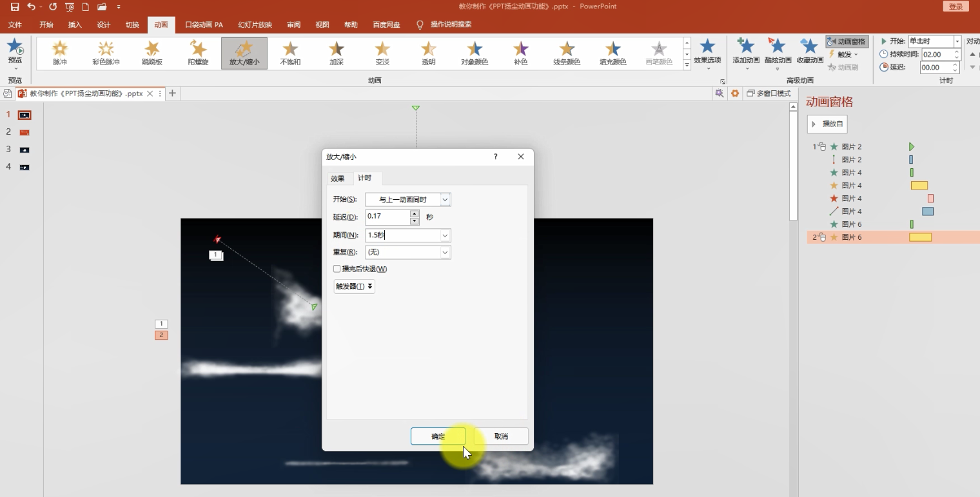Open 效果选项 effect options
Viewport: 980px width, 497px height.
click(707, 53)
